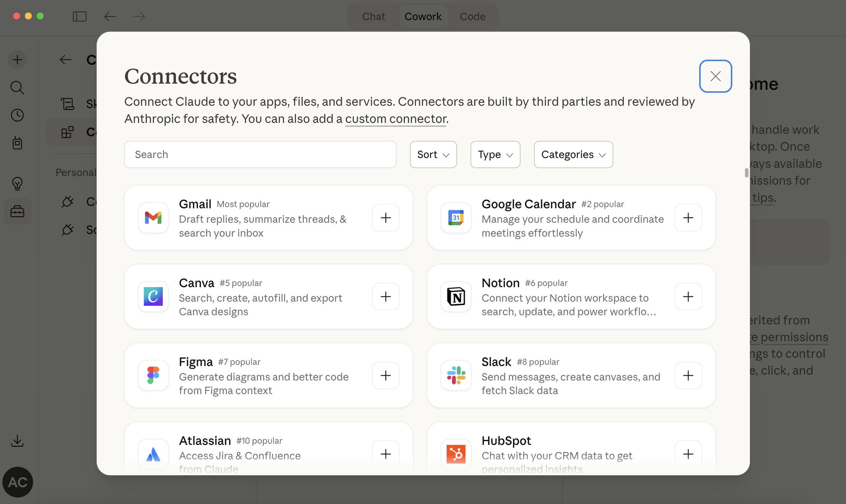Click the 'tips.' link in the background window
The image size is (846, 504).
click(764, 198)
